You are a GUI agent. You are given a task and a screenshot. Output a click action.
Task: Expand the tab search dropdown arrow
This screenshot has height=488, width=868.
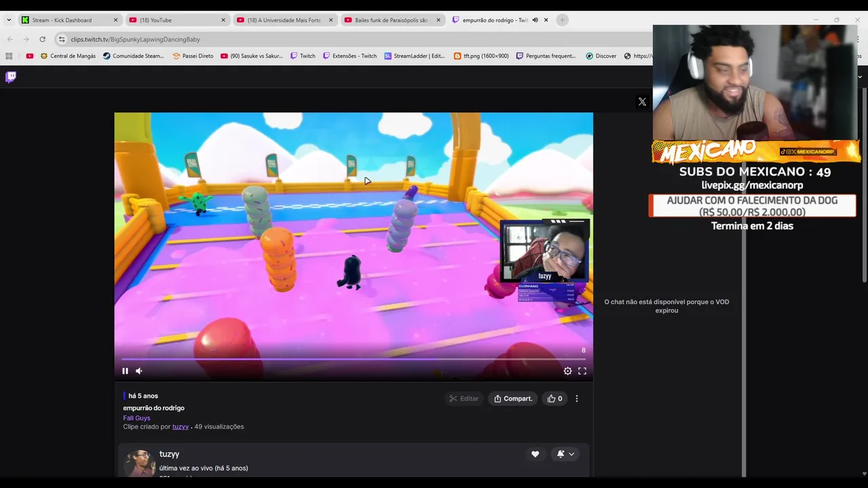click(8, 20)
